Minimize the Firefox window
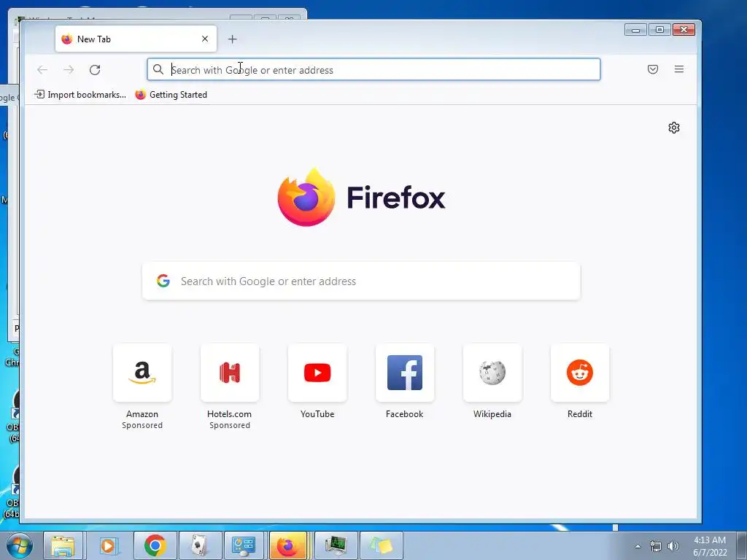This screenshot has height=560, width=747. click(x=635, y=29)
